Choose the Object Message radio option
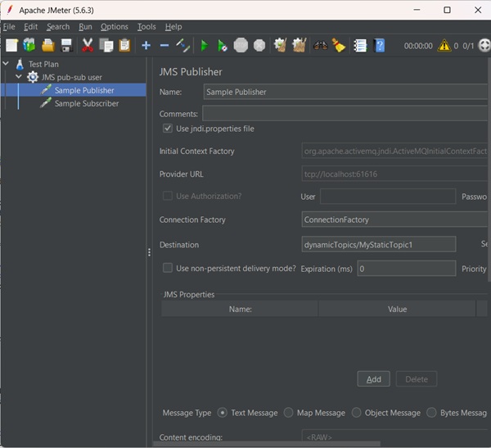491x448 pixels. click(x=358, y=413)
